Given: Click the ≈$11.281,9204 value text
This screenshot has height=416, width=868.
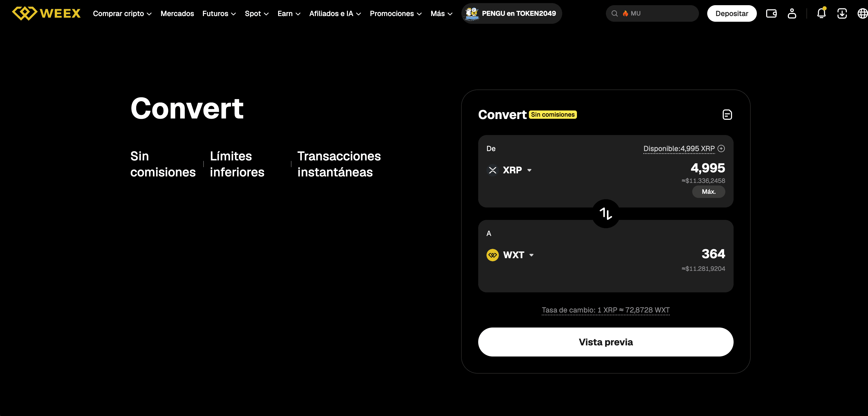Looking at the screenshot, I should pos(703,269).
